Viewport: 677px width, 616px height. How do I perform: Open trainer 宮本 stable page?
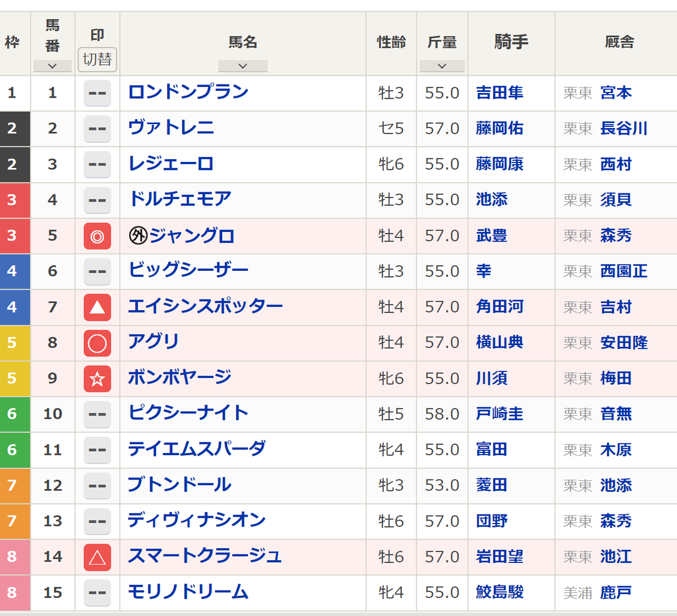(x=616, y=93)
